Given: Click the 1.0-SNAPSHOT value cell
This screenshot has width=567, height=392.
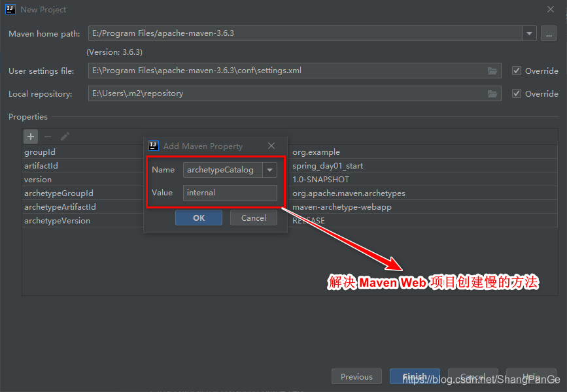Looking at the screenshot, I should [x=423, y=180].
